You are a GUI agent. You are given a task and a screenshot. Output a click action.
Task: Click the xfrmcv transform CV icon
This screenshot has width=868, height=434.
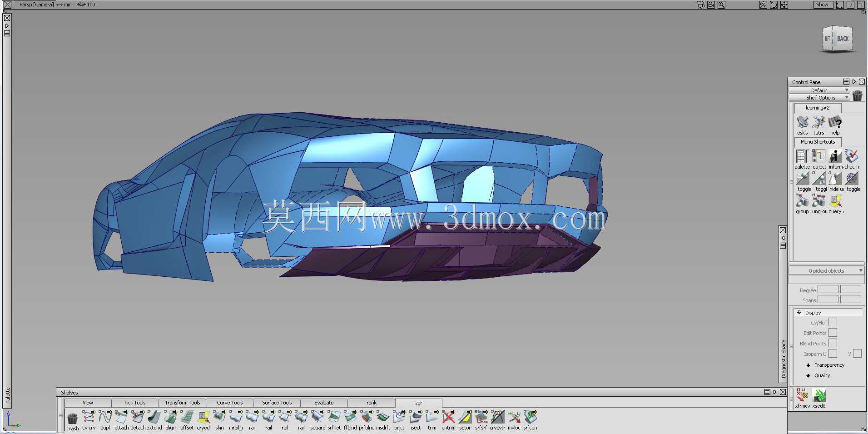point(802,395)
